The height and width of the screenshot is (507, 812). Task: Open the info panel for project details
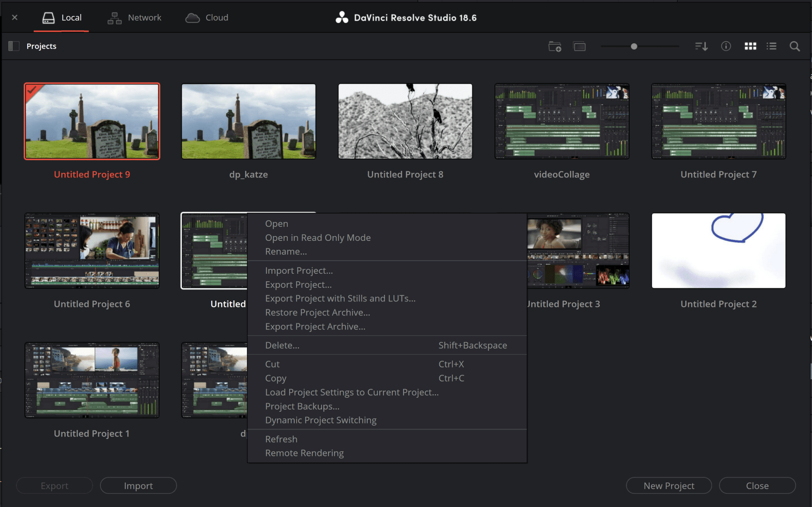point(726,46)
